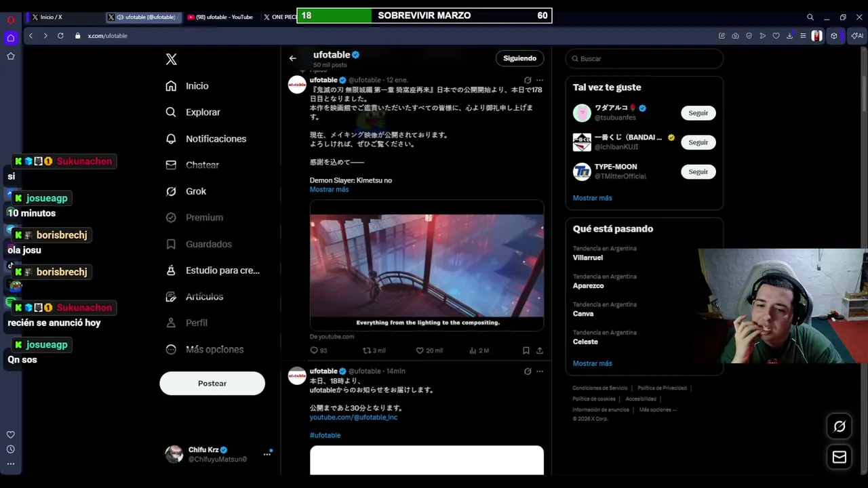The width and height of the screenshot is (868, 488).
Task: Open footer Más opciones menu
Action: point(658,409)
